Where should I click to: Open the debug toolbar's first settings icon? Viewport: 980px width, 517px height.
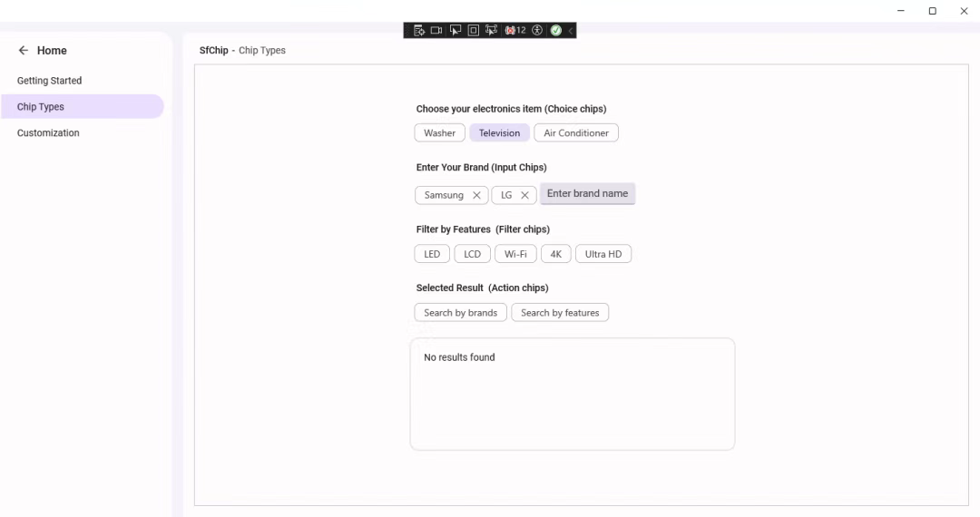point(419,31)
